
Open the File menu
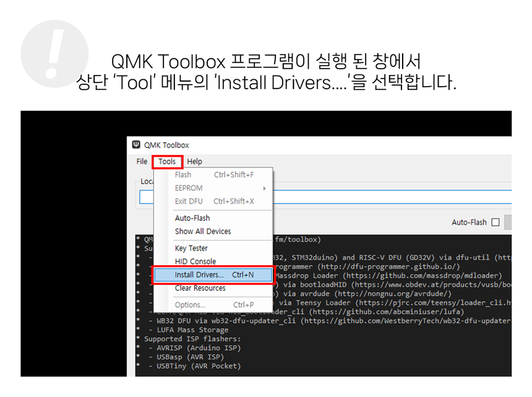click(142, 161)
